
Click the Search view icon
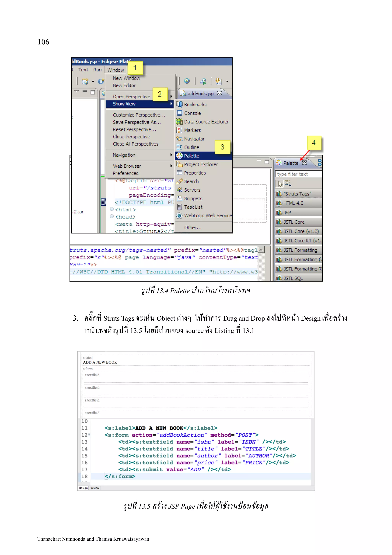pos(179,181)
